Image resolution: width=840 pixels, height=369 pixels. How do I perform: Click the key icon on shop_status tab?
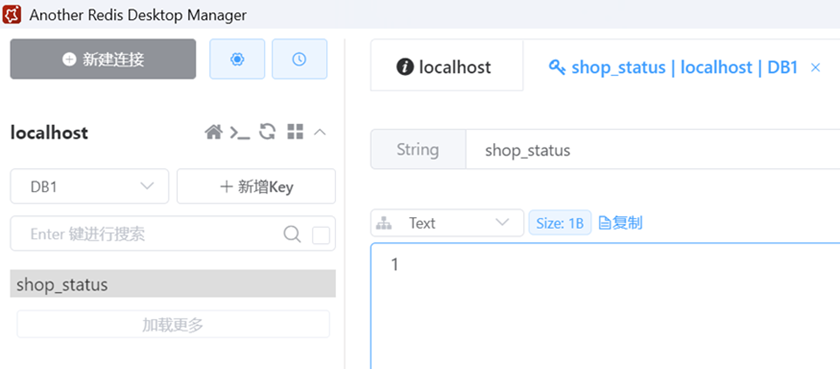557,67
